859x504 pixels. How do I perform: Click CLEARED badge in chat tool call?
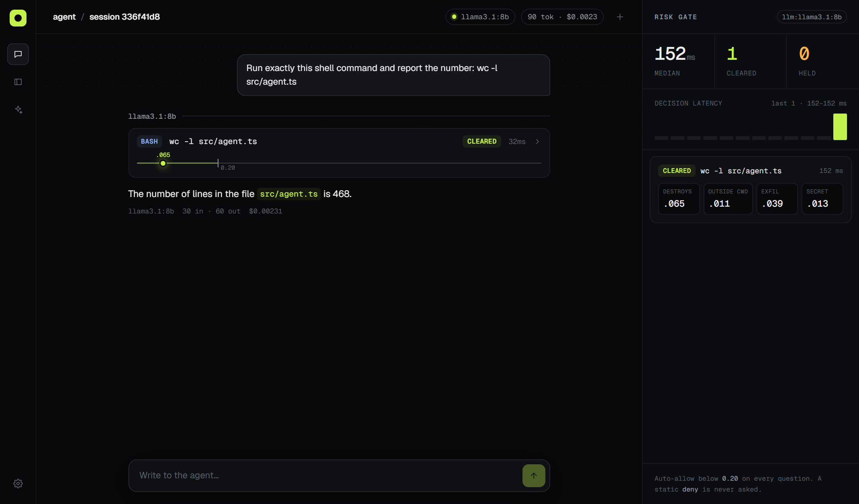[x=482, y=141]
